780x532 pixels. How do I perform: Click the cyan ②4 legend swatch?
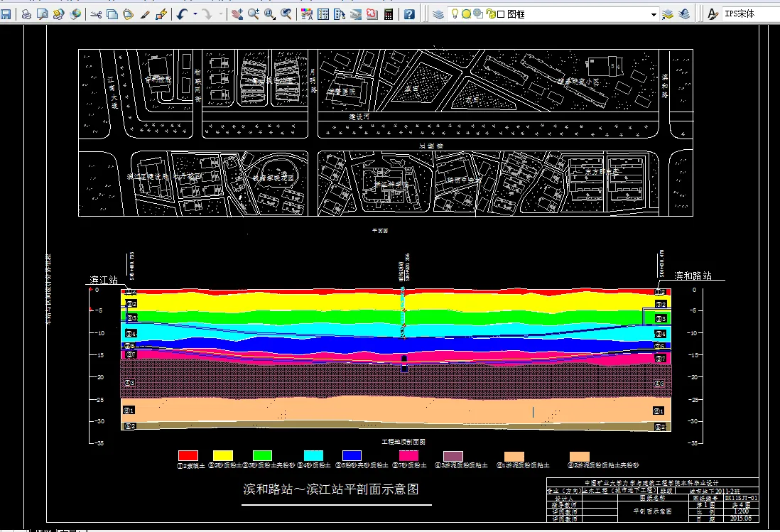(313, 455)
